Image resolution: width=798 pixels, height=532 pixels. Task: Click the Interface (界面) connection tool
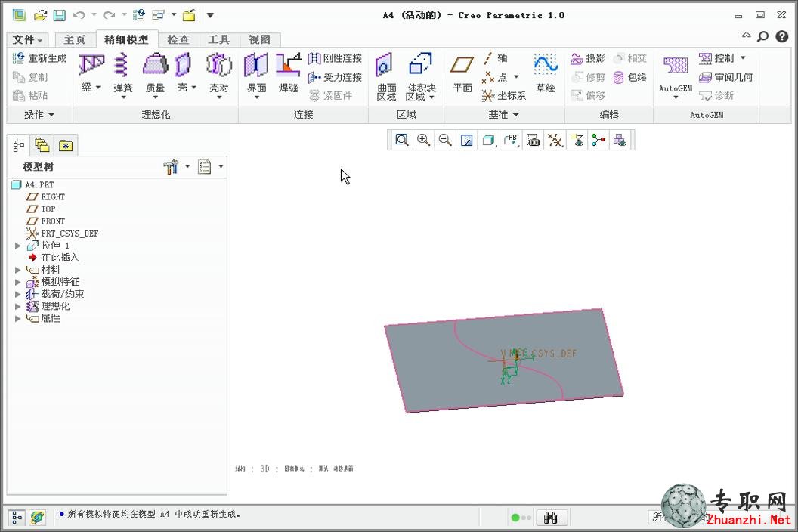pyautogui.click(x=256, y=74)
